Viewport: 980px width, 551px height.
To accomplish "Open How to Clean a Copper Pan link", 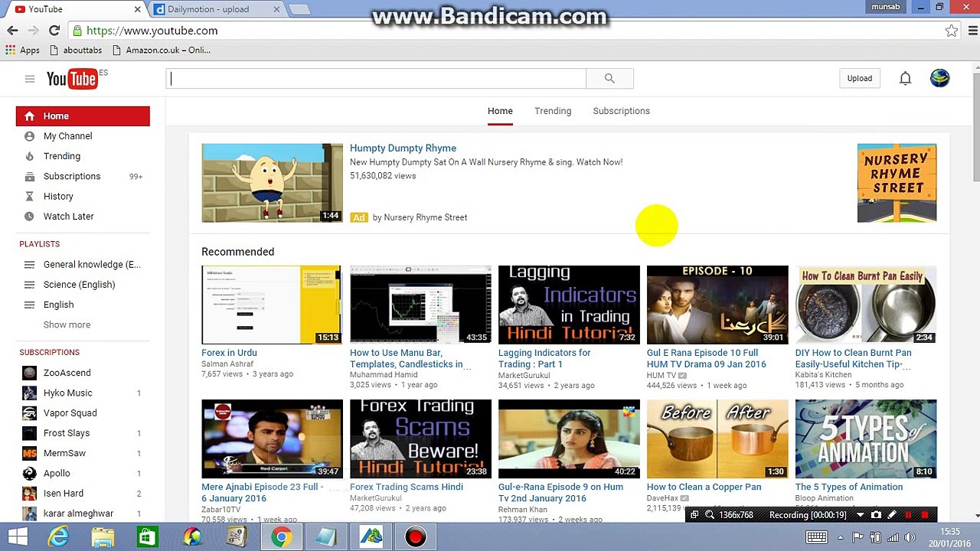I will [x=704, y=487].
